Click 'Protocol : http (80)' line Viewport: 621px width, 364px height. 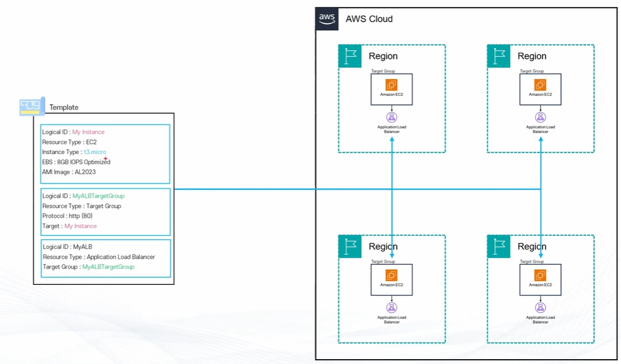point(67,216)
